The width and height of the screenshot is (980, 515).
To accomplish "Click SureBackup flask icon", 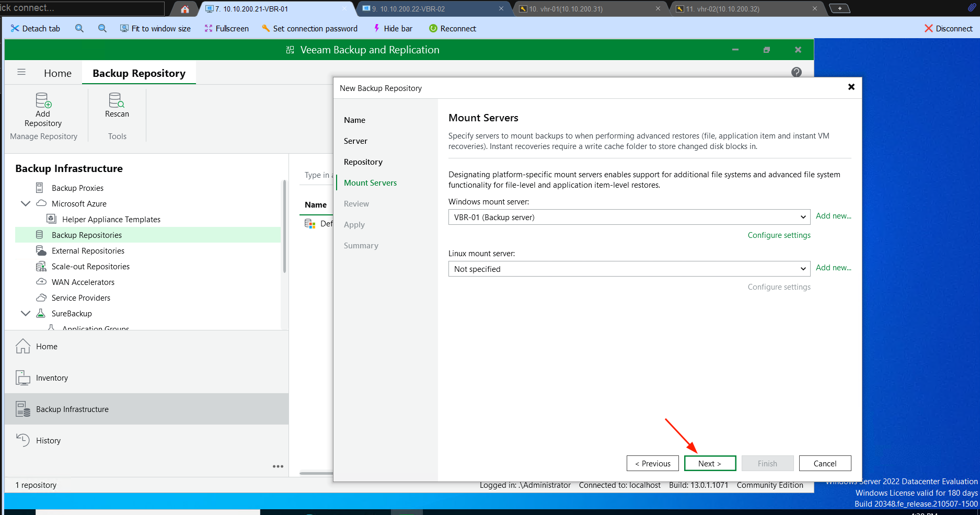I will (x=40, y=313).
